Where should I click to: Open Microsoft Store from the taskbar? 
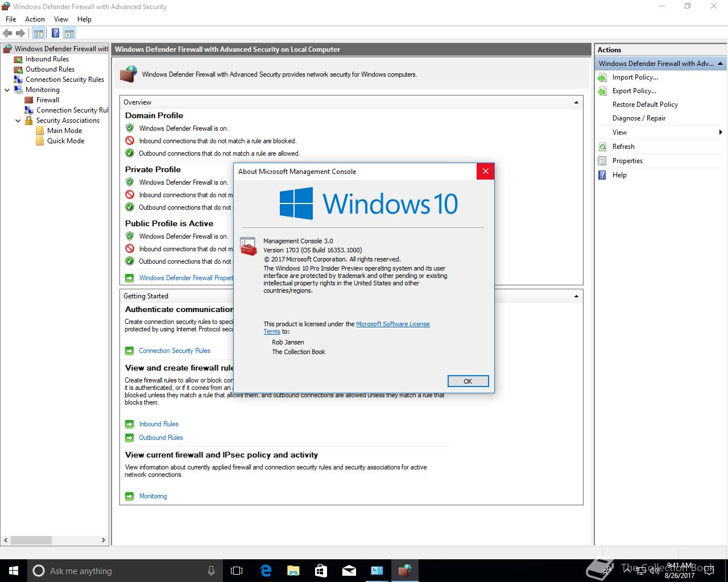click(321, 571)
